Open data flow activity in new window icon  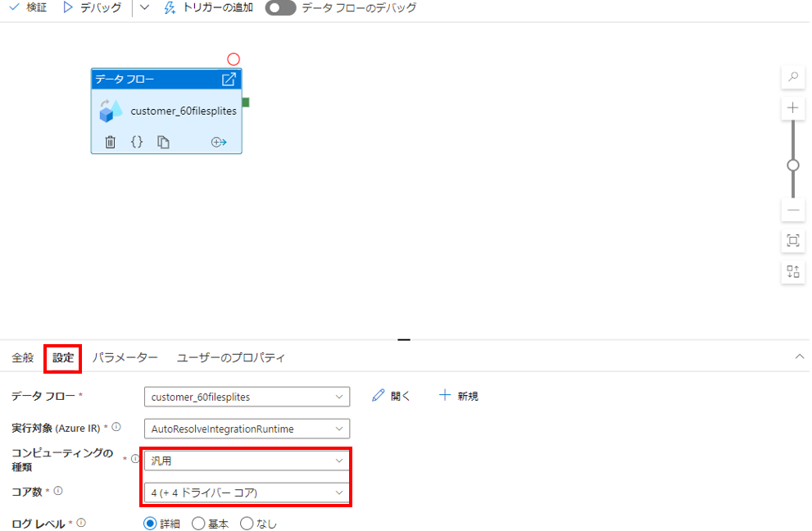coord(229,79)
